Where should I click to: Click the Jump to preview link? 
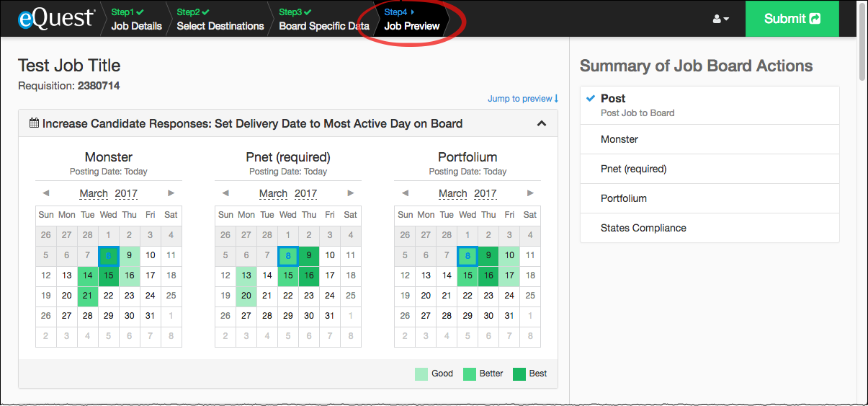click(522, 99)
